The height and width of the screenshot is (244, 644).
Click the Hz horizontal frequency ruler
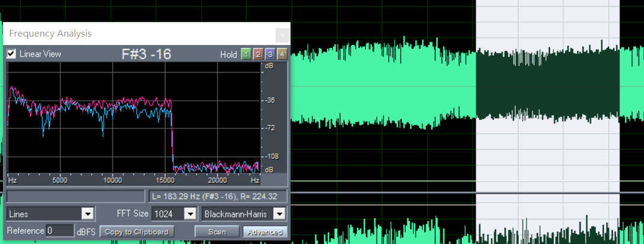tap(132, 180)
